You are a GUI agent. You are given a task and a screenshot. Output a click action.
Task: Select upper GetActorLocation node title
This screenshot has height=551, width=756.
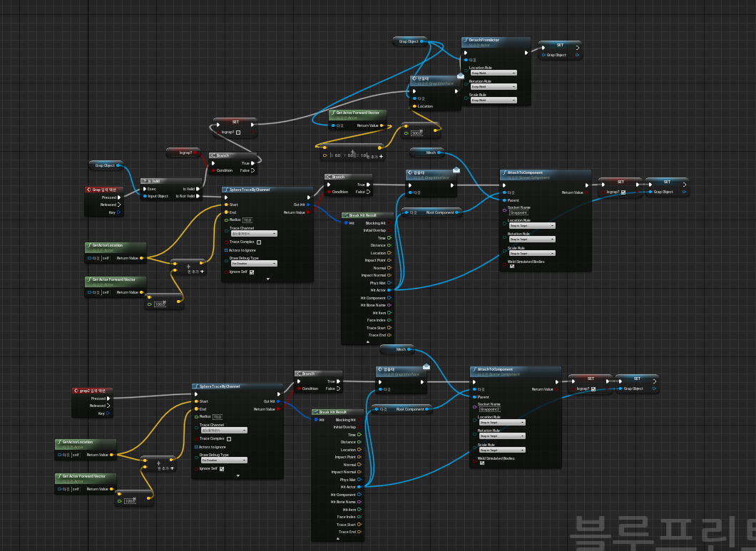[x=108, y=245]
